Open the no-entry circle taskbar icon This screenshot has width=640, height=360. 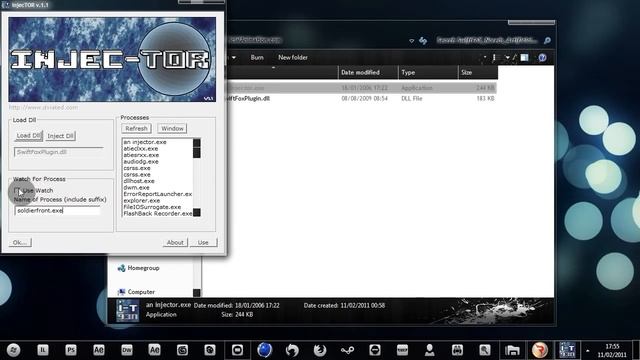click(x=375, y=350)
